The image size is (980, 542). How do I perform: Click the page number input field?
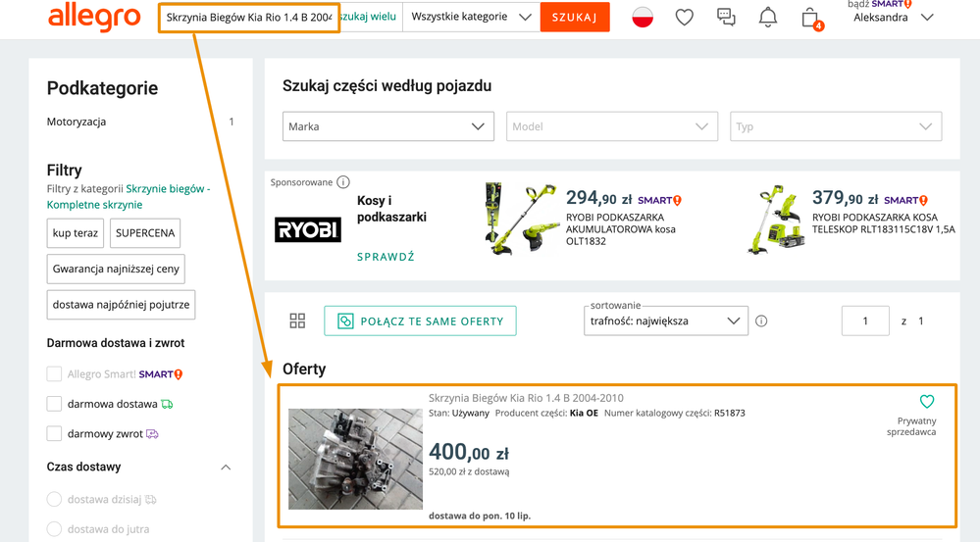865,320
